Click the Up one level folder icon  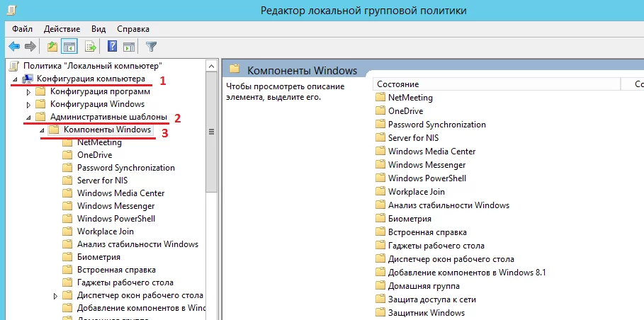pyautogui.click(x=52, y=47)
